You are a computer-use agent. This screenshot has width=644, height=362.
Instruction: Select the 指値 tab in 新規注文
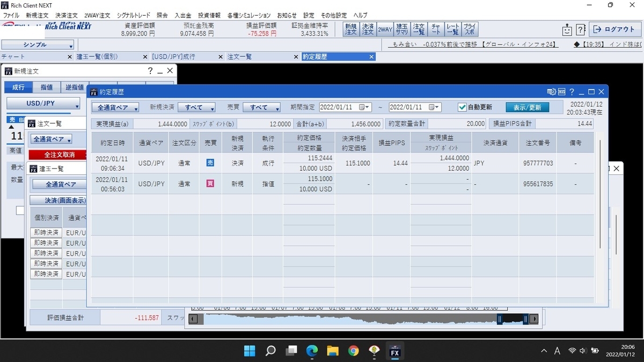(47, 87)
